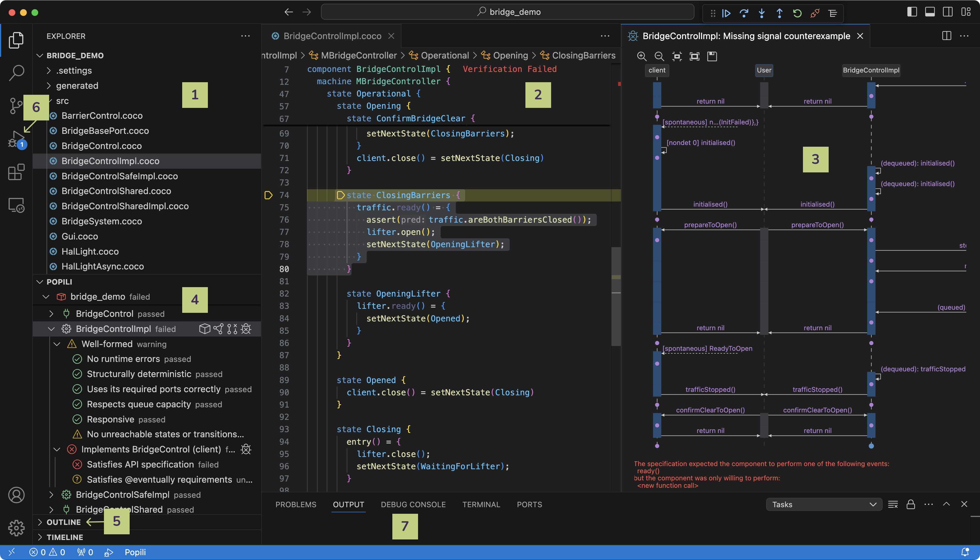Go back with the navigation arrow

point(289,12)
